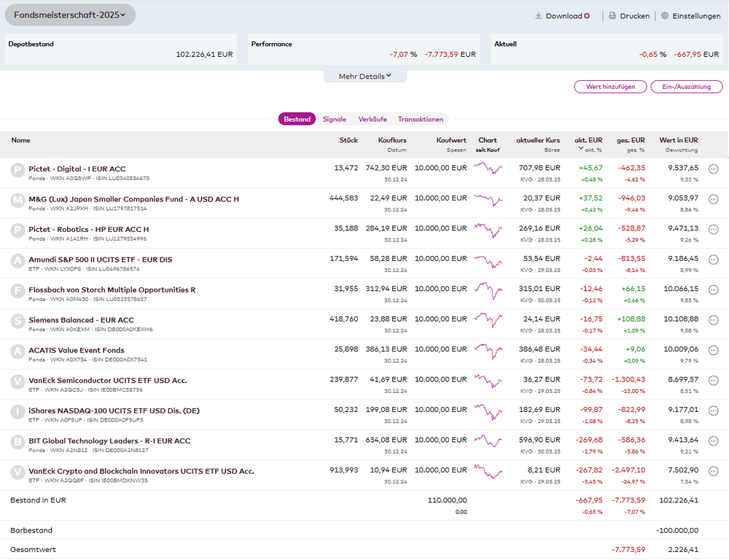Click the VanEck Crypto and Blockchain chart thumbnail
The width and height of the screenshot is (729, 560).
pyautogui.click(x=488, y=471)
